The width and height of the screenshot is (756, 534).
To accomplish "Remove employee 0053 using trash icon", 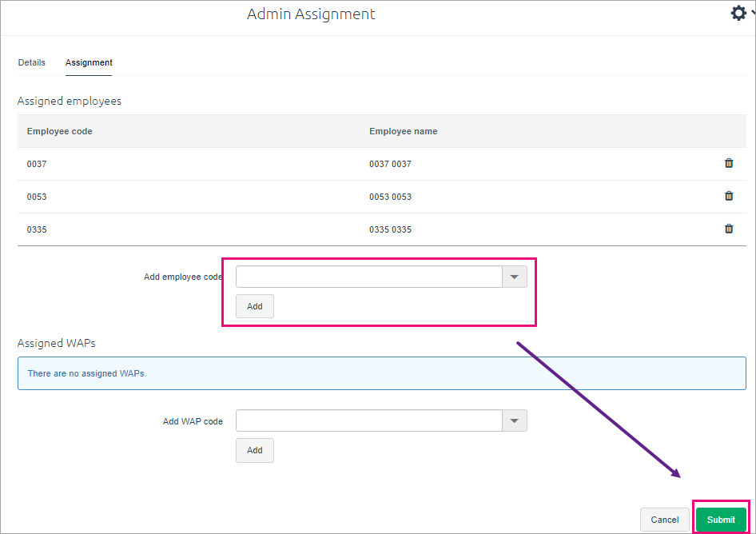I will point(729,196).
